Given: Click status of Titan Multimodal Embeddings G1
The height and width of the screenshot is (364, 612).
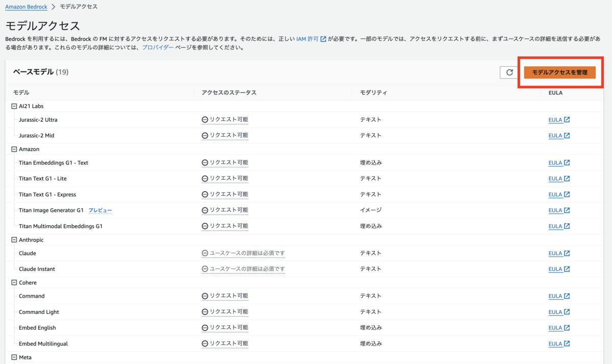Looking at the screenshot, I should click(x=225, y=226).
